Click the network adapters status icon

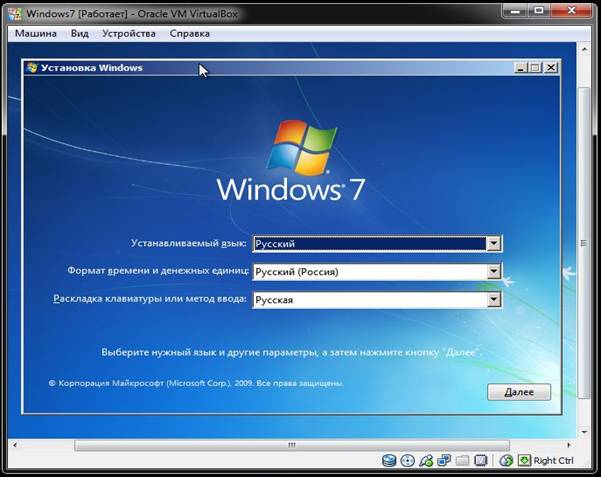click(x=444, y=460)
